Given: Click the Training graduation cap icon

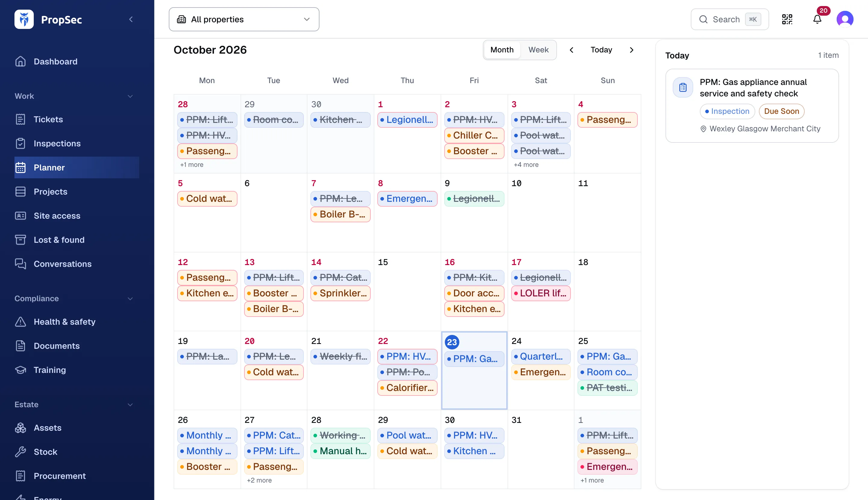Looking at the screenshot, I should [x=20, y=370].
